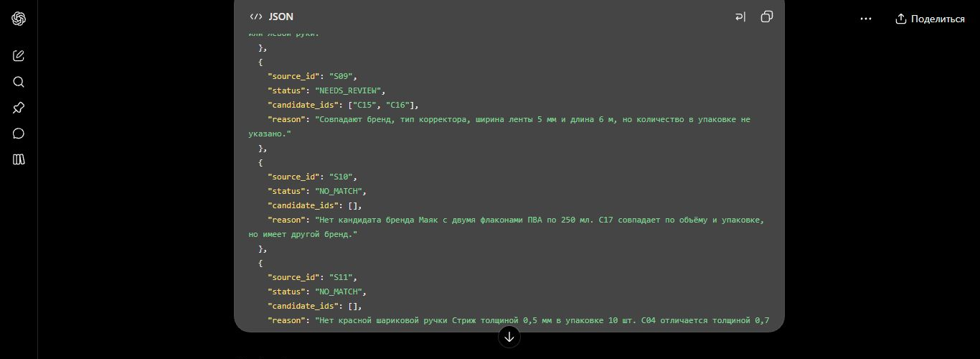Jump to bottom with down arrow button

509,336
